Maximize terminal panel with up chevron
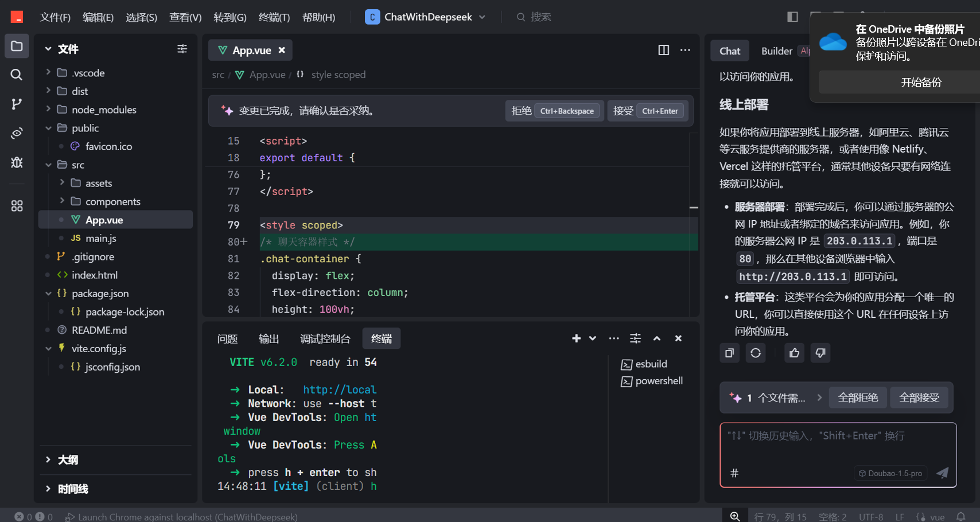The image size is (980, 522). click(x=657, y=338)
